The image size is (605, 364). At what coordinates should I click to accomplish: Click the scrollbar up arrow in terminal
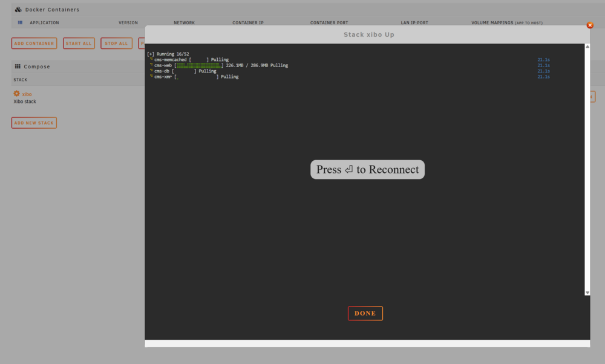coord(587,47)
